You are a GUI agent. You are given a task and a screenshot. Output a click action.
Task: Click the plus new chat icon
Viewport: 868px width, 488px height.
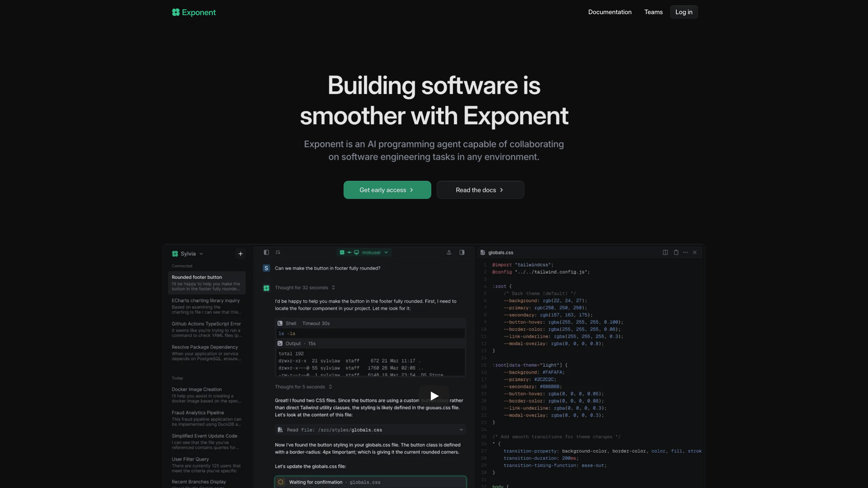[x=240, y=254]
